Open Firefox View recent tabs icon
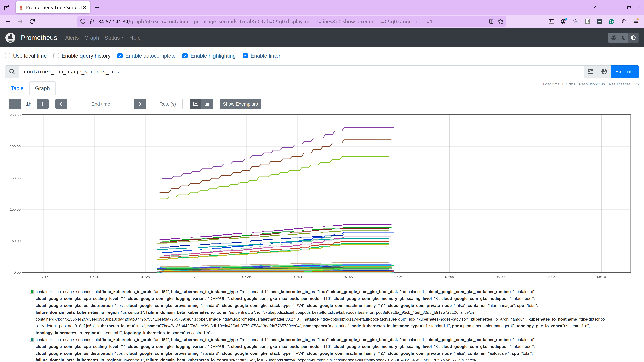Viewport: 644px width, 362px height. [7, 8]
